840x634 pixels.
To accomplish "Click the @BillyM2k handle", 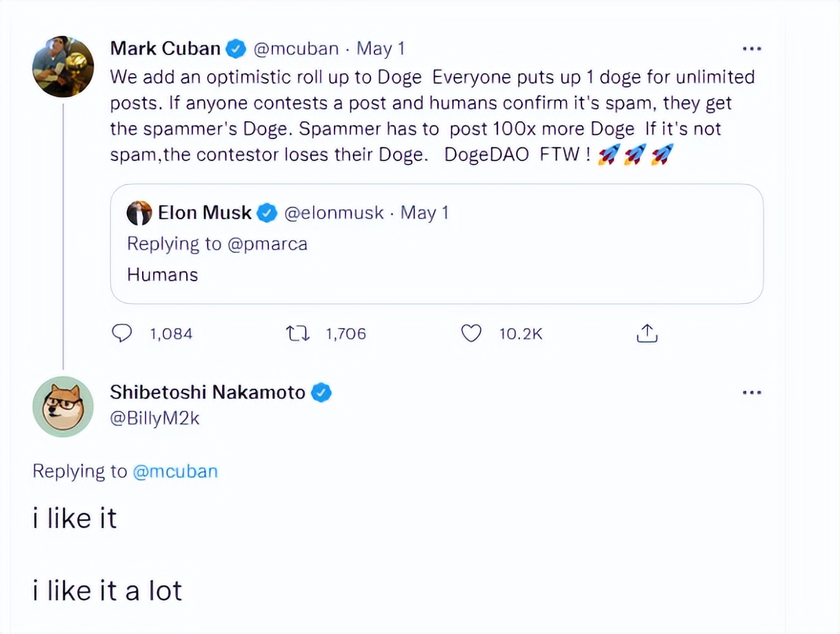I will (x=154, y=418).
